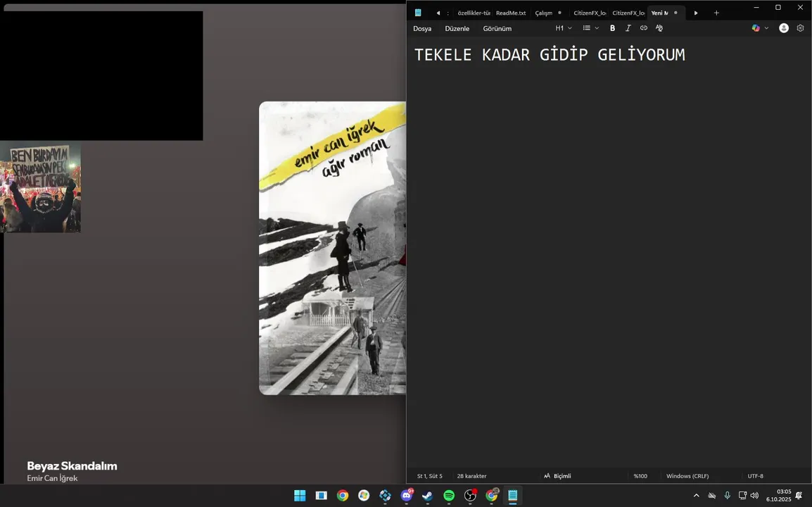This screenshot has width=812, height=507.
Task: Open network status in system tray
Action: point(742,496)
